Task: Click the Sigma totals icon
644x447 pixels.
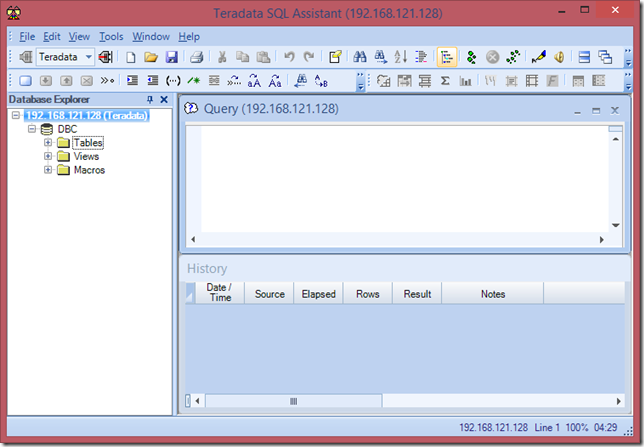Action: tap(445, 81)
